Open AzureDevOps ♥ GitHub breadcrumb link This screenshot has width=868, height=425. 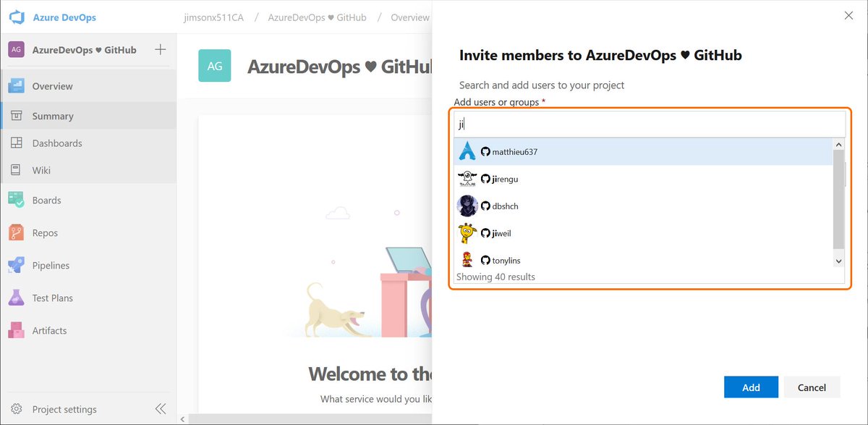(x=317, y=17)
